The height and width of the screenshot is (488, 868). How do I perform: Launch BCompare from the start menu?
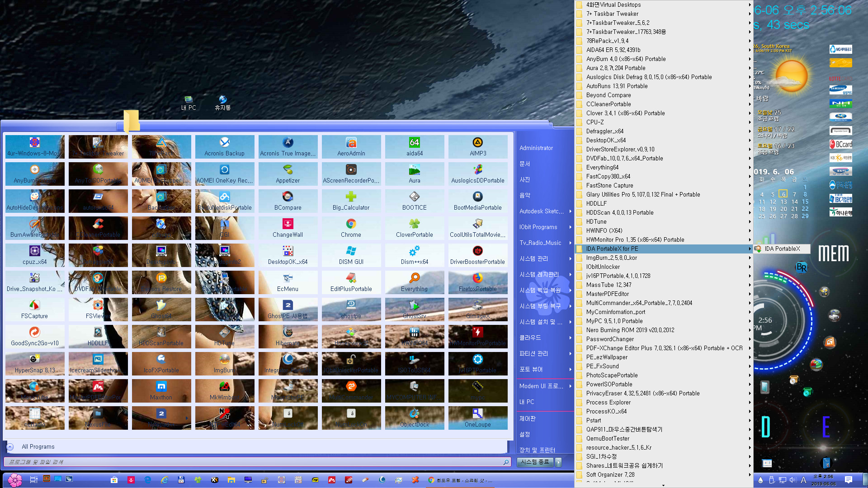(x=288, y=201)
